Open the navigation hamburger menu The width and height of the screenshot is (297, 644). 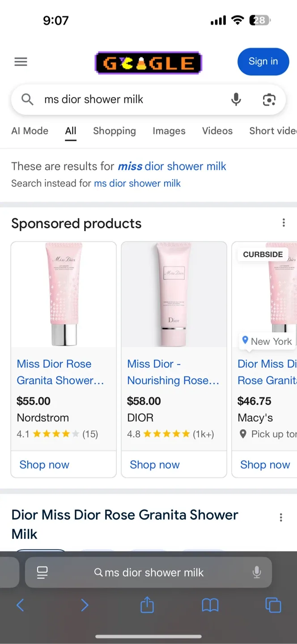tap(21, 62)
